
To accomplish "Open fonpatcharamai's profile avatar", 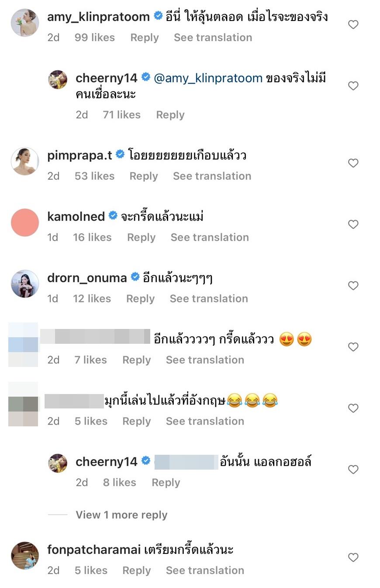I will [25, 556].
